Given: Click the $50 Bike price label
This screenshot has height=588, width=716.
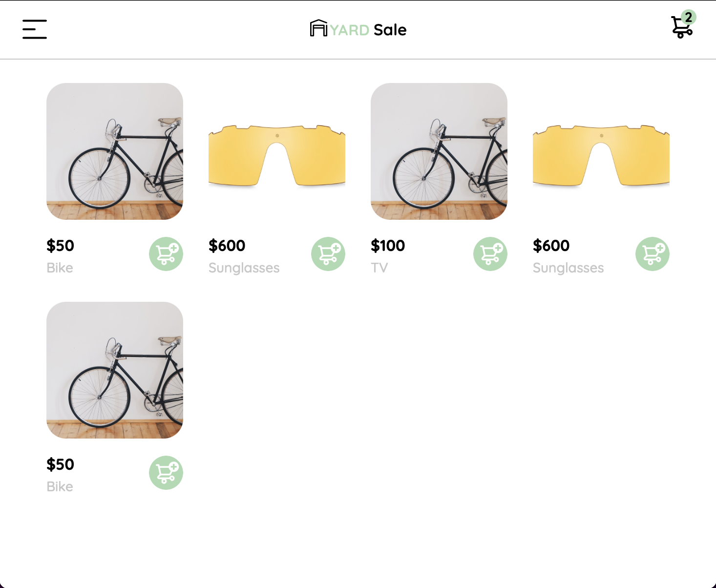Looking at the screenshot, I should [60, 246].
